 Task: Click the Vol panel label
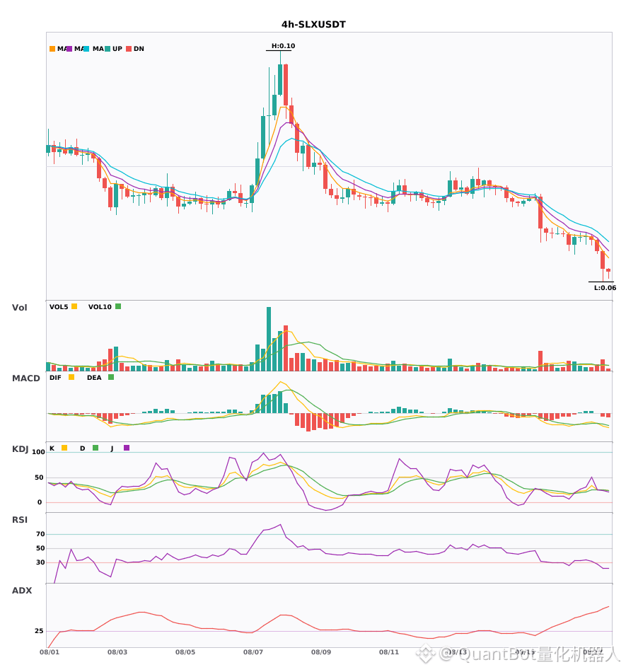click(19, 307)
